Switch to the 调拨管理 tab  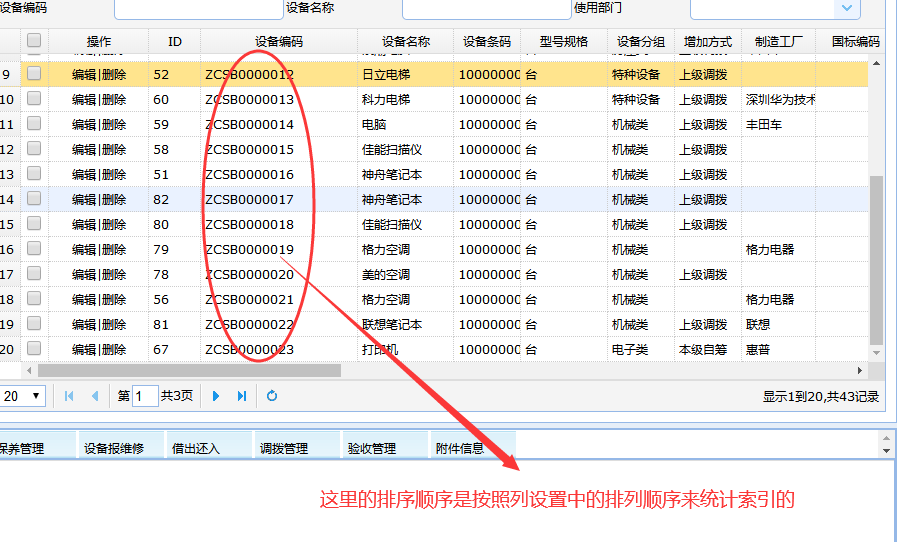[x=284, y=449]
